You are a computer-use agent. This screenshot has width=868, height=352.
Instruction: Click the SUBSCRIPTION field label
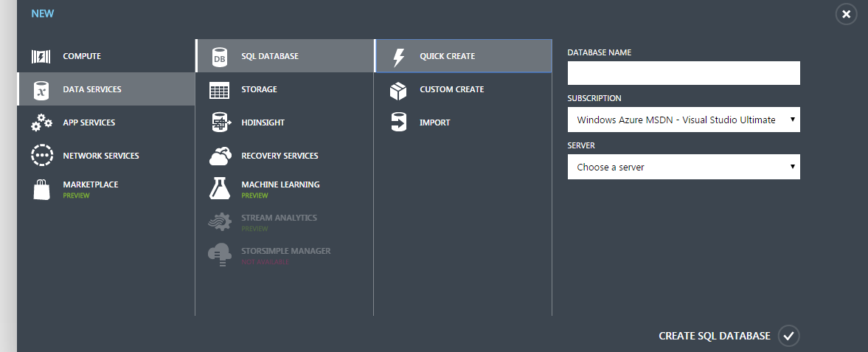594,99
